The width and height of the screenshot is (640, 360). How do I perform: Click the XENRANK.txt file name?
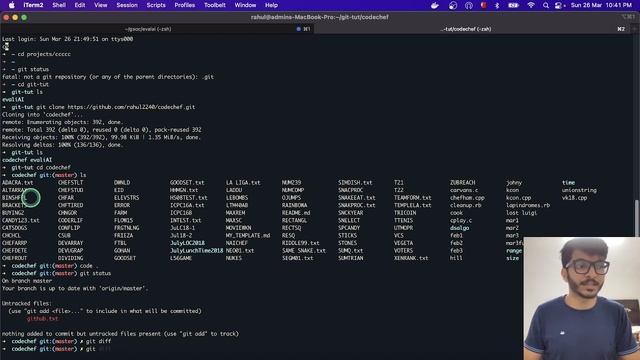(x=411, y=258)
